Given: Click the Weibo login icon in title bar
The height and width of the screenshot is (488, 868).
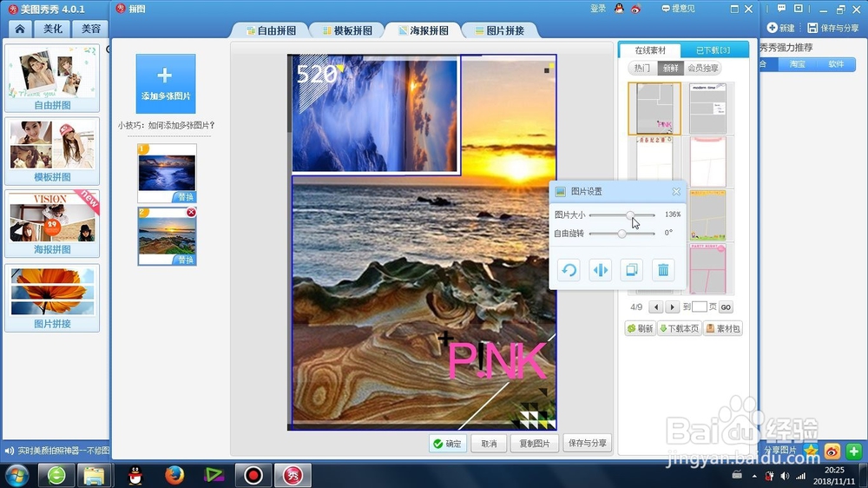Looking at the screenshot, I should (635, 9).
